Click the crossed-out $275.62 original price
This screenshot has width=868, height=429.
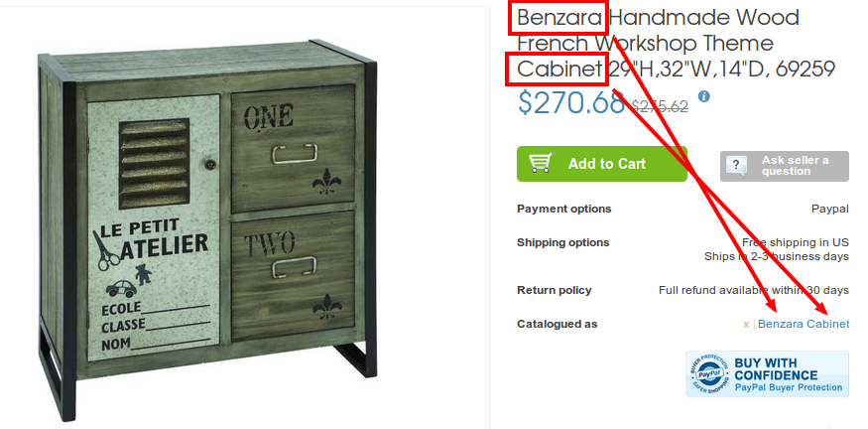point(660,106)
